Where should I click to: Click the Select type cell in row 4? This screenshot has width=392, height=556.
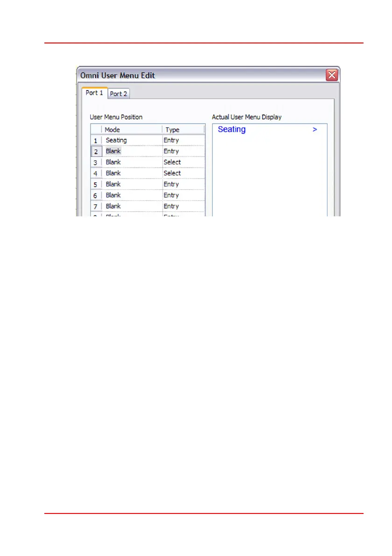tap(183, 173)
